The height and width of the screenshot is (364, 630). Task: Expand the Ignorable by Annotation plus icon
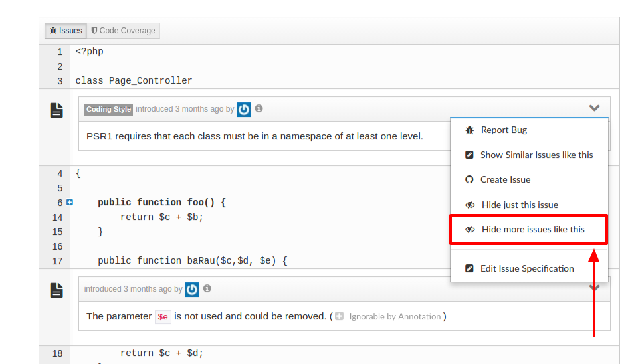click(x=339, y=316)
